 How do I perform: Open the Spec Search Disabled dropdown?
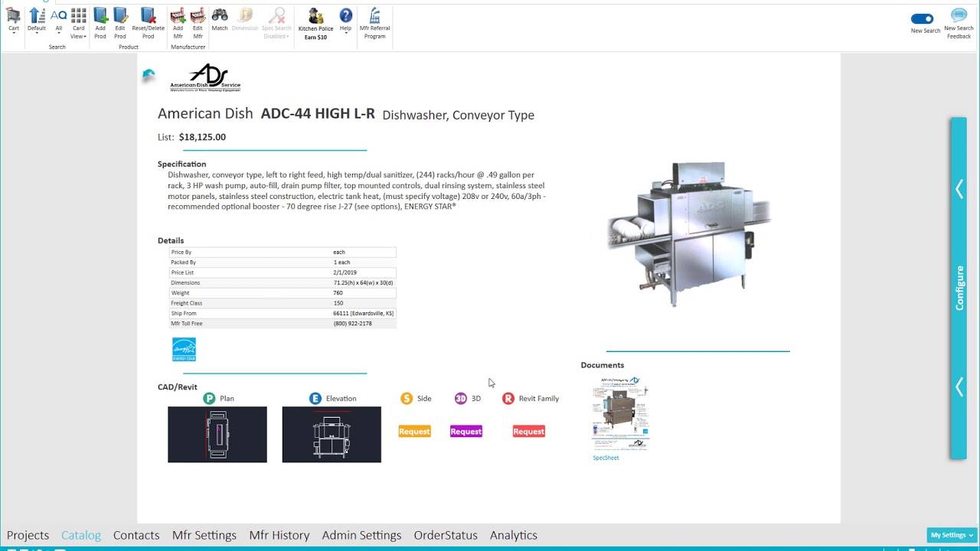pyautogui.click(x=276, y=24)
